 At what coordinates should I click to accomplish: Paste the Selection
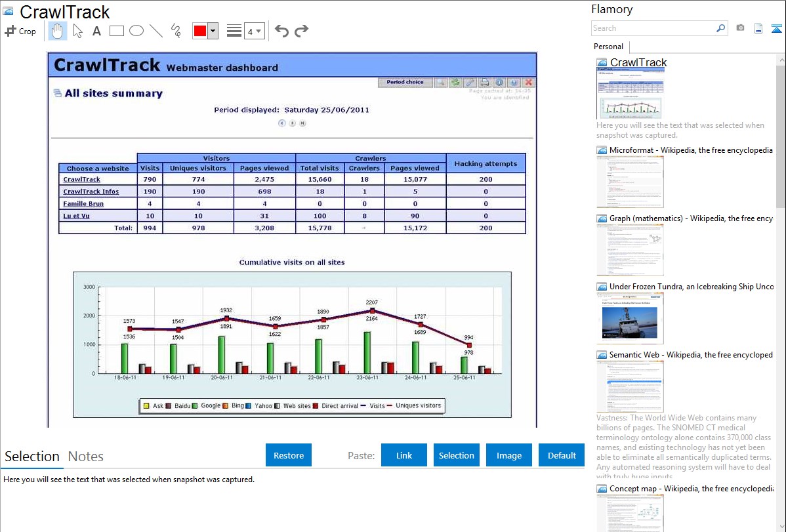pos(456,455)
